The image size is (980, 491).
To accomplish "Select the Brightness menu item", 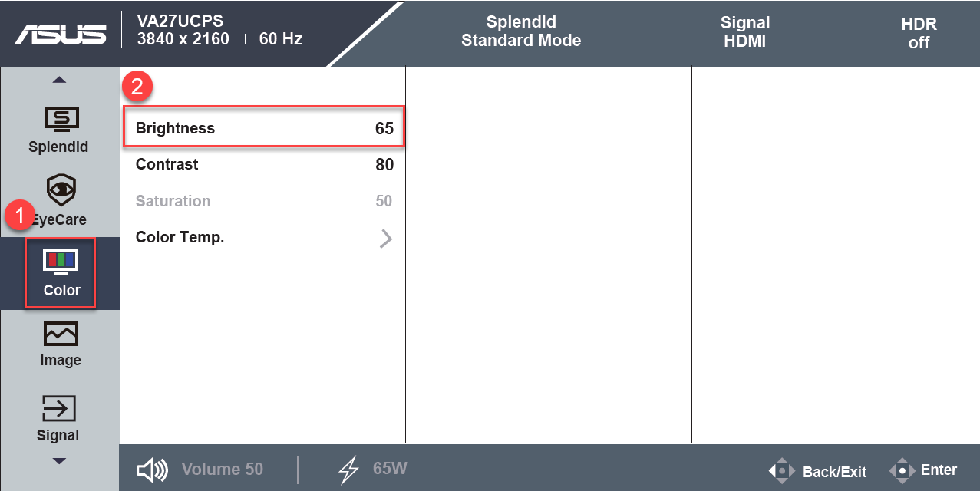I will coord(264,128).
